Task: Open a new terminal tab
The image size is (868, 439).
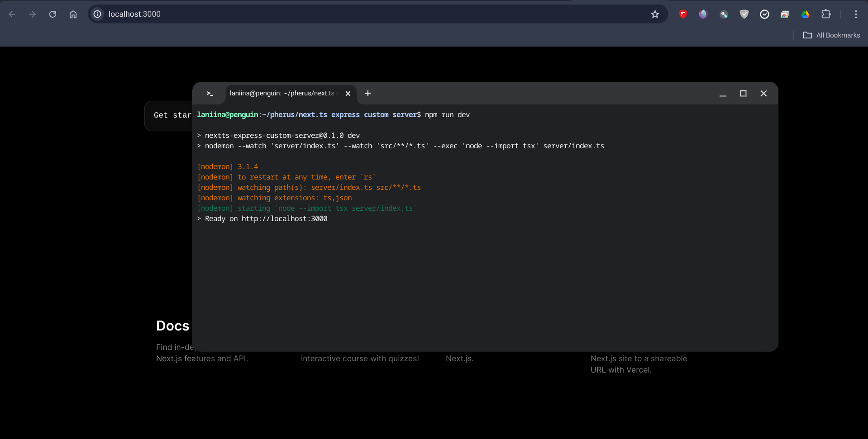Action: tap(368, 93)
